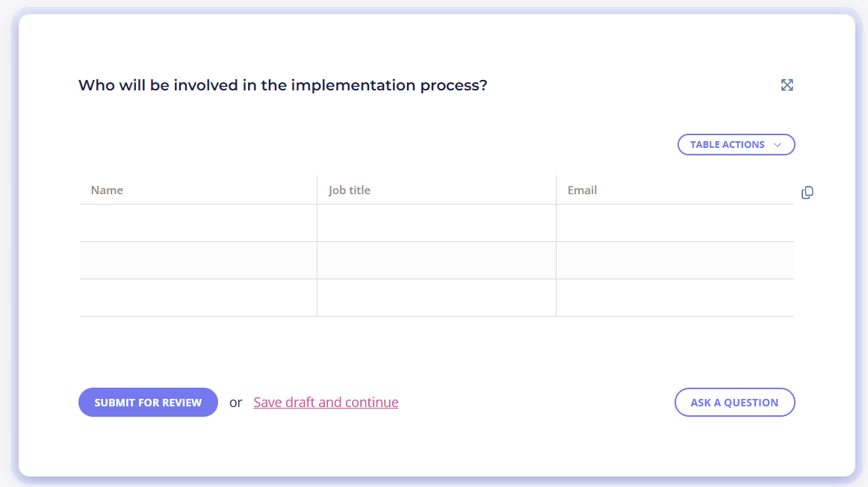Screen dimensions: 868x487
Task: Click the Email column header
Action: (x=582, y=190)
